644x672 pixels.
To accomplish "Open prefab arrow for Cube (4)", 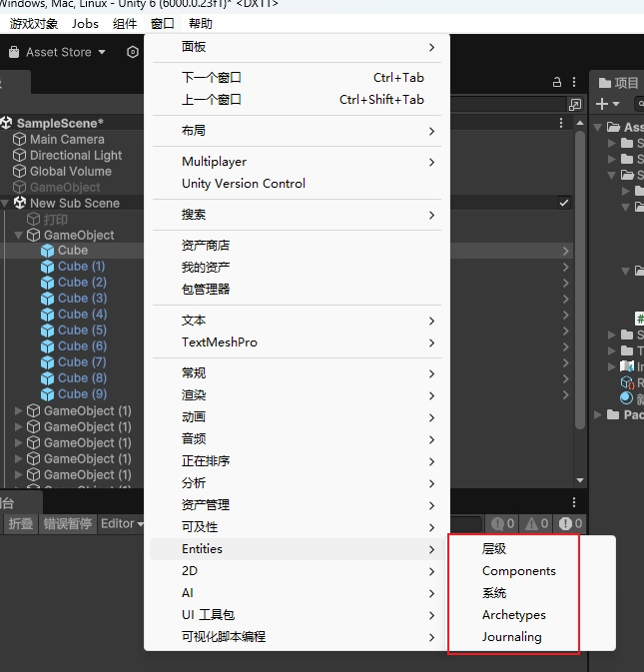I will click(566, 315).
